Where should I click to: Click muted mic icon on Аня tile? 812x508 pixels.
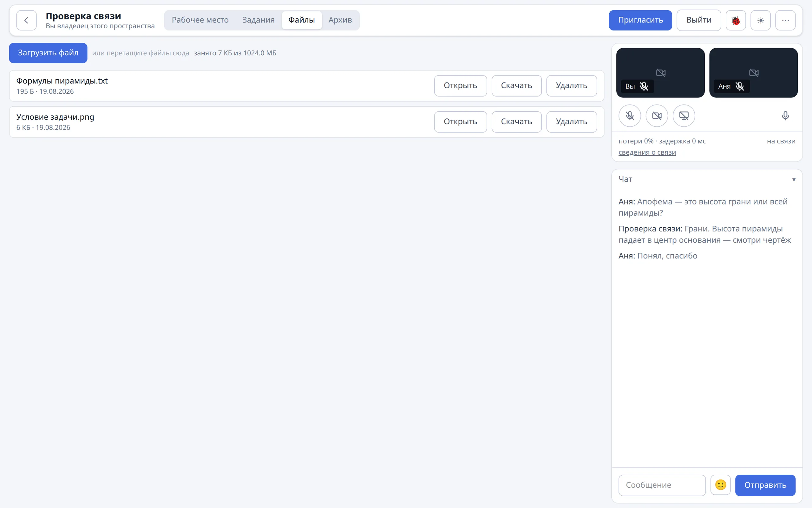(x=740, y=86)
